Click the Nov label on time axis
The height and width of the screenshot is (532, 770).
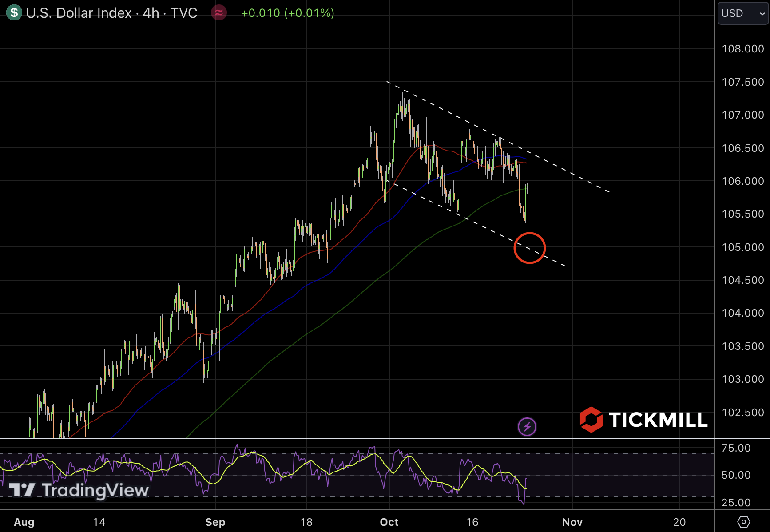coord(572,522)
